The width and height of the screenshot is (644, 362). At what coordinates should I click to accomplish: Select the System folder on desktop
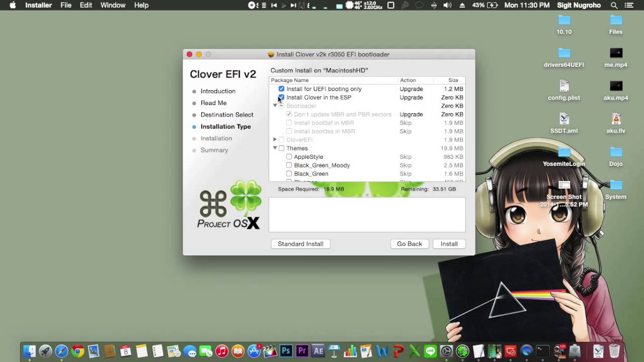pos(616,190)
